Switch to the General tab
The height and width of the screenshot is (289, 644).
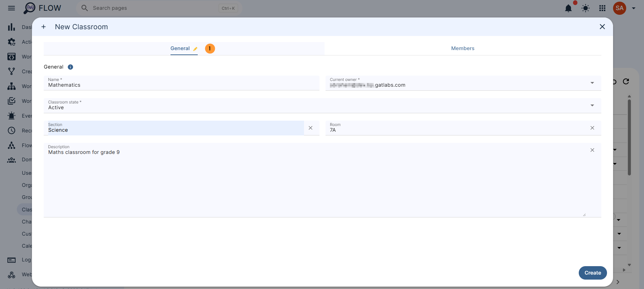click(x=184, y=48)
